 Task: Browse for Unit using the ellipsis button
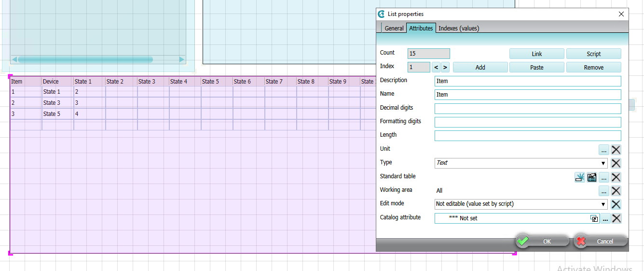tap(603, 150)
